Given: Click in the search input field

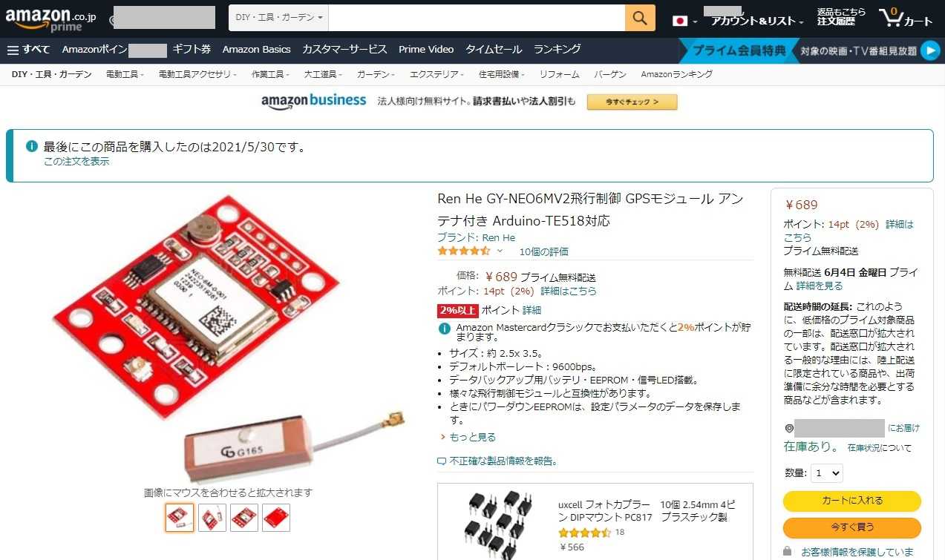Looking at the screenshot, I should [477, 17].
